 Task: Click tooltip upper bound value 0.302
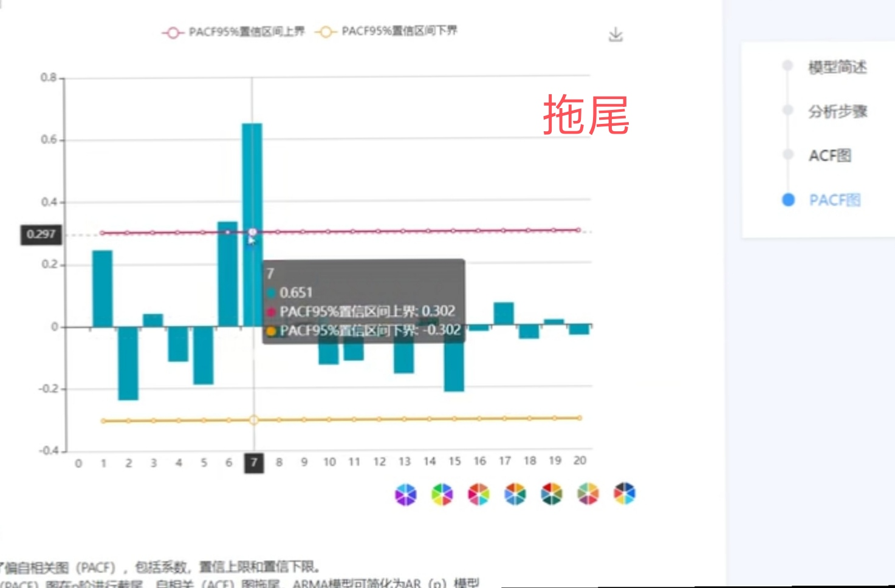pos(438,312)
